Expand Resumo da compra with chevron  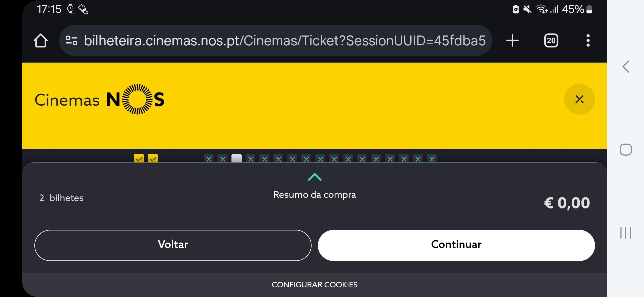click(315, 177)
